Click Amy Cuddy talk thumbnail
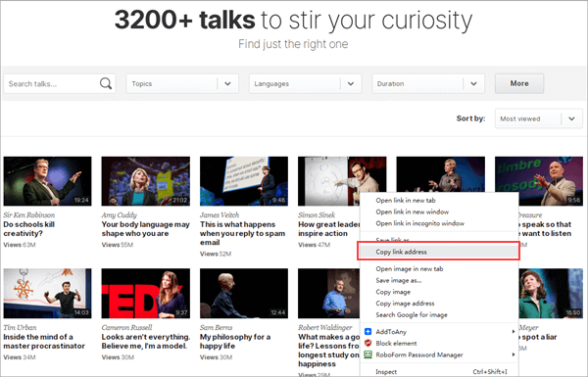Image resolution: width=588 pixels, height=377 pixels. tap(145, 181)
